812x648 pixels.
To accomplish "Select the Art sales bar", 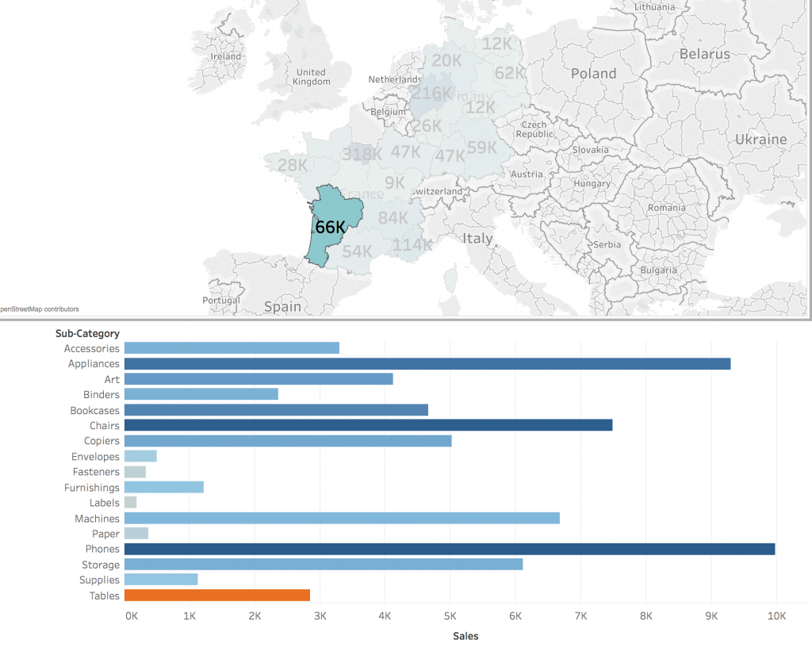I will point(259,379).
